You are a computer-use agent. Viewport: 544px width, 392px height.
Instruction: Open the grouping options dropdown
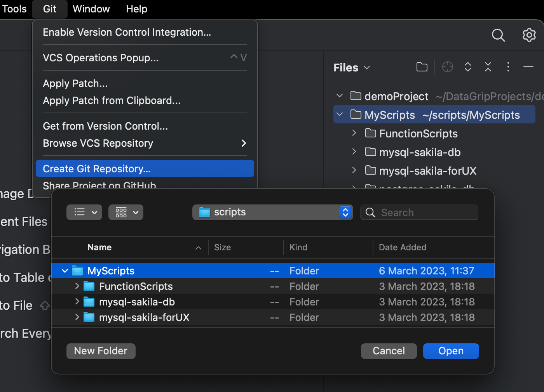[126, 212]
